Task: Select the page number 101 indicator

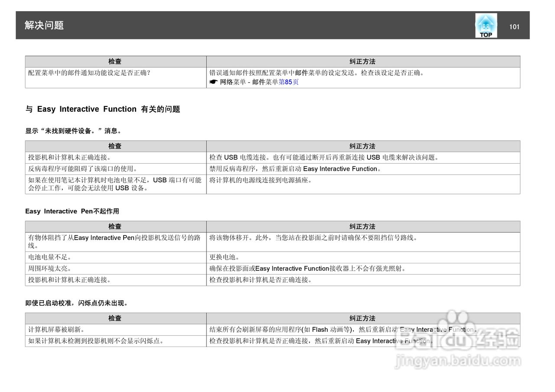Action: [514, 26]
